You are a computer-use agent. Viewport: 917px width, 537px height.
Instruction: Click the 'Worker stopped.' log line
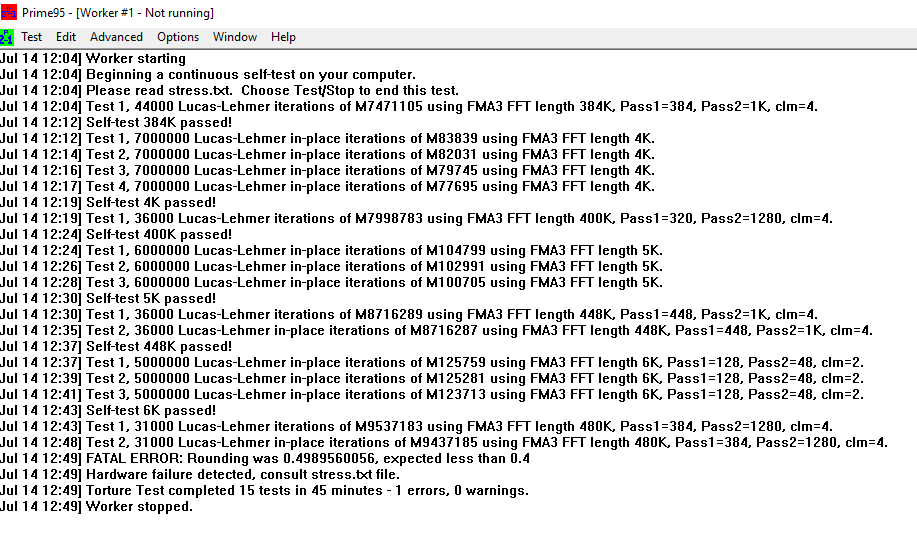coord(96,507)
